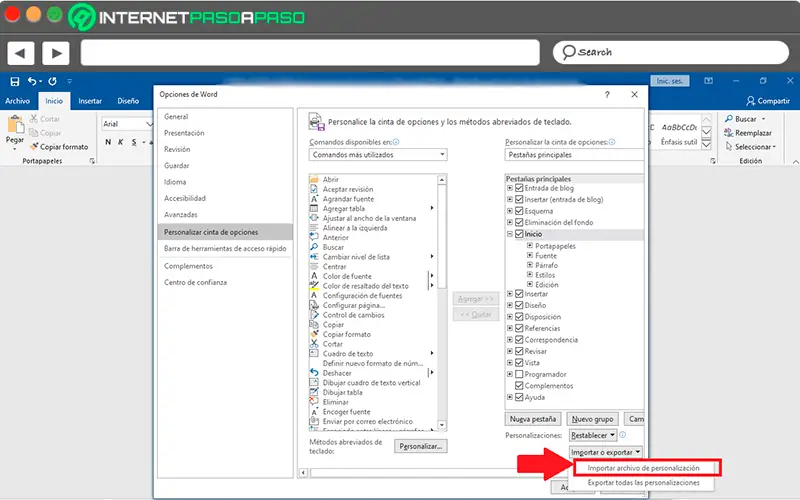The height and width of the screenshot is (500, 800).
Task: Open Comandos más utilizados dropdown
Action: point(378,155)
